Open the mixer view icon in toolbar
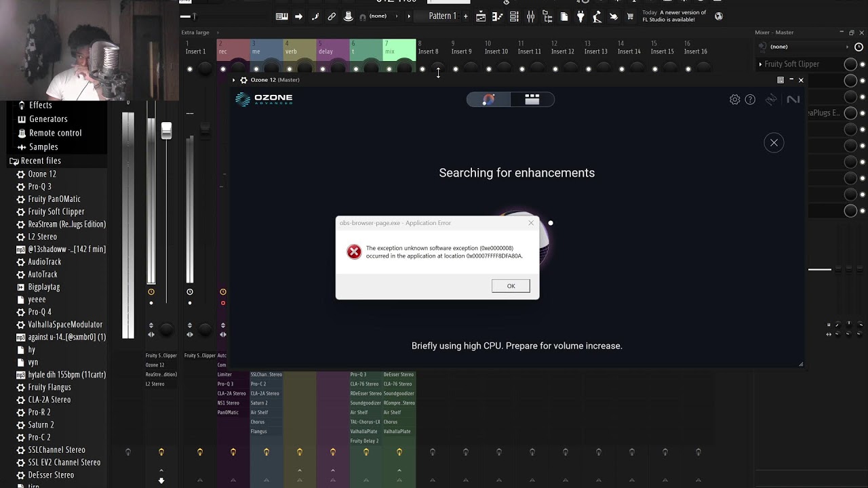The width and height of the screenshot is (868, 488). (x=530, y=16)
